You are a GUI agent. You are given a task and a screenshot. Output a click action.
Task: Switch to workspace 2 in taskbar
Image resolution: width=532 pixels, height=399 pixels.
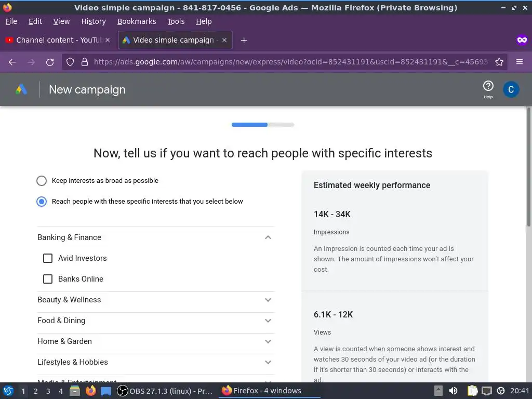[x=35, y=391]
